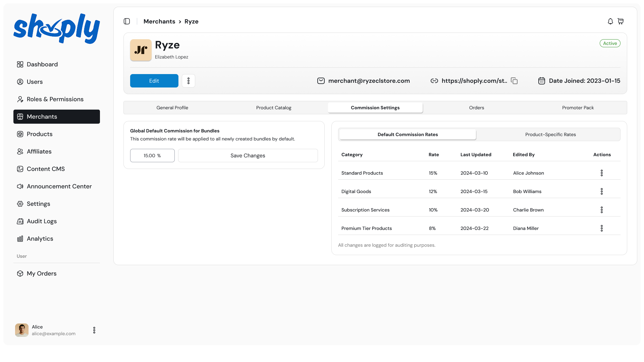The height and width of the screenshot is (362, 644).
Task: Click the 2024-03-20 last updated cell
Action: [475, 210]
